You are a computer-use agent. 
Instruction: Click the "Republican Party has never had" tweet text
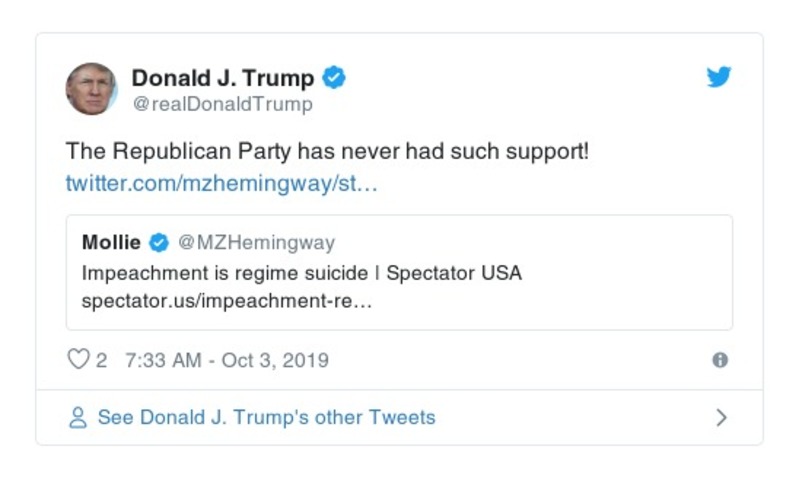[x=327, y=152]
